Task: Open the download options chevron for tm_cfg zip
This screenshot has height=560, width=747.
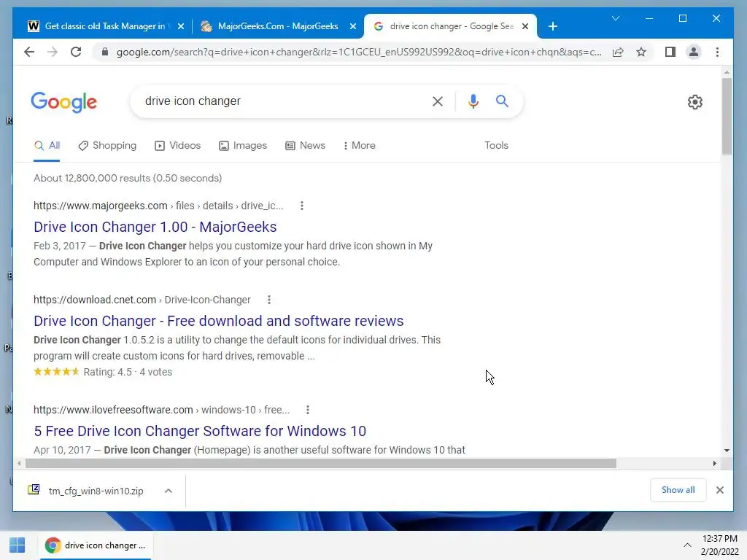Action: [169, 491]
